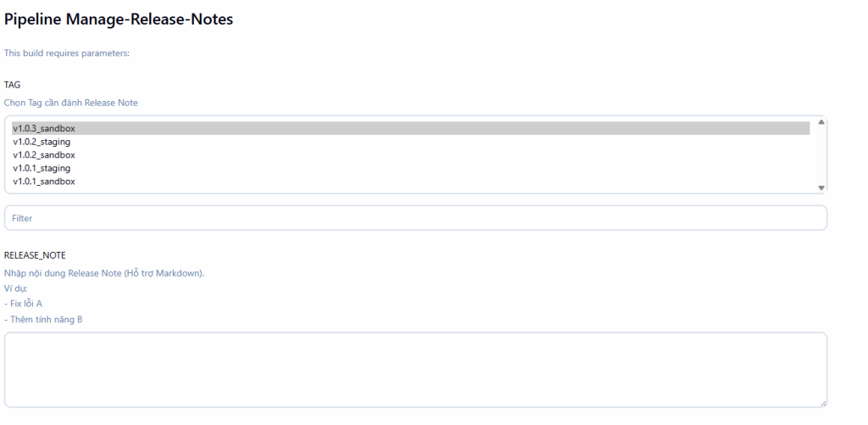Click the RELEASE_NOTE parameter label
868x425 pixels.
click(35, 254)
